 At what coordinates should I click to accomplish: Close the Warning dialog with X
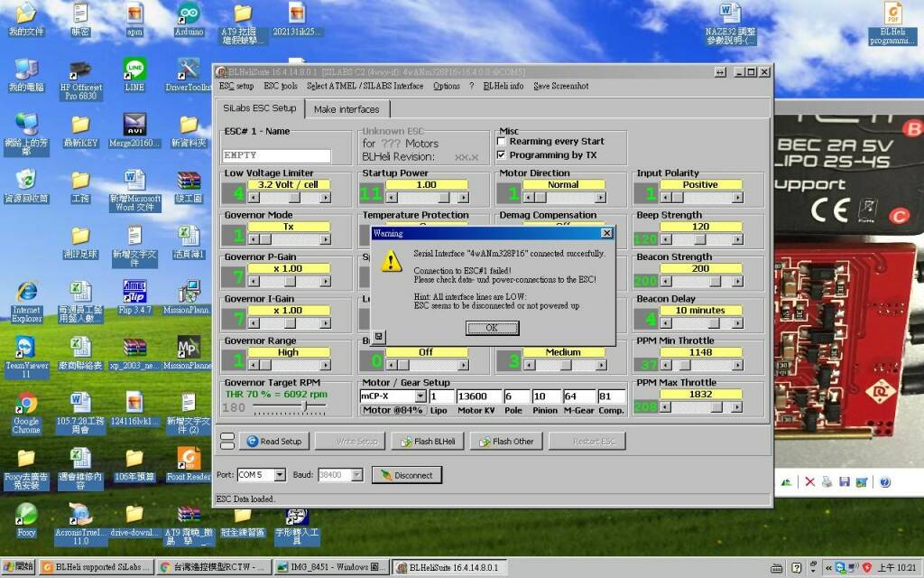tap(606, 233)
